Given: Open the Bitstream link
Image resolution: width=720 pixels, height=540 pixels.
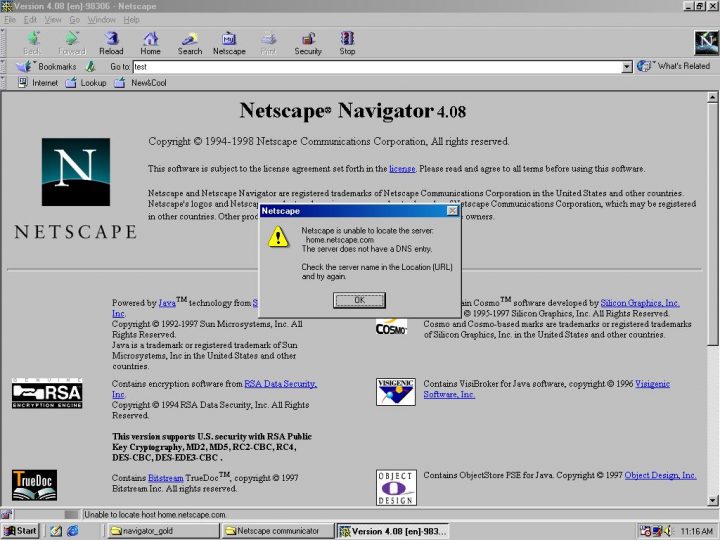Looking at the screenshot, I should pos(166,478).
